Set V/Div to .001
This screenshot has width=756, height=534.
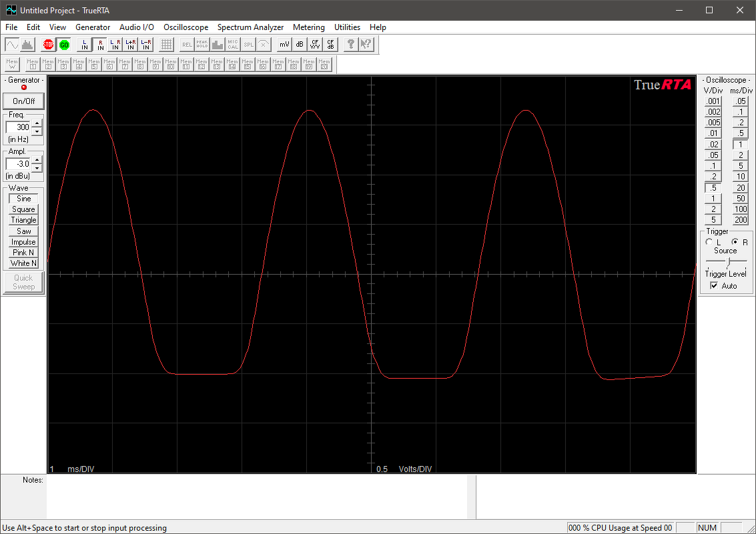(713, 101)
